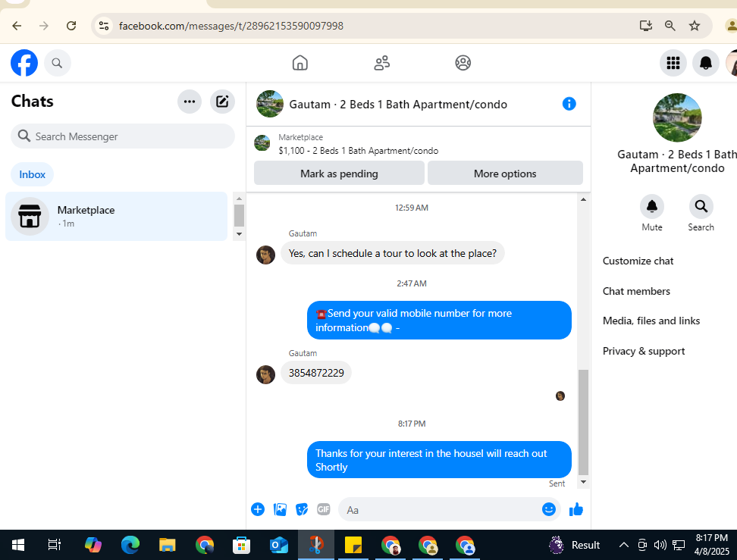Open the browser zoom icon
The width and height of the screenshot is (737, 560).
tap(670, 25)
